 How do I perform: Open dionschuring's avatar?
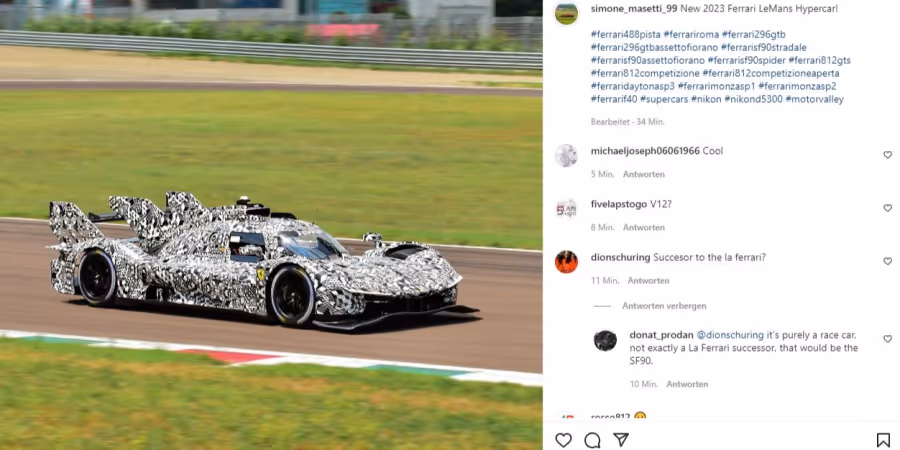(x=566, y=262)
